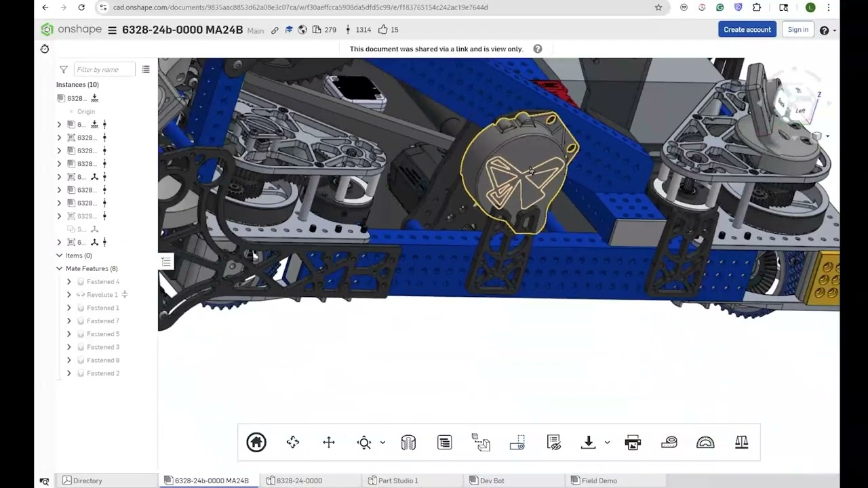Viewport: 868px width, 488px height.
Task: Click the copies count 279 icon
Action: click(x=324, y=30)
